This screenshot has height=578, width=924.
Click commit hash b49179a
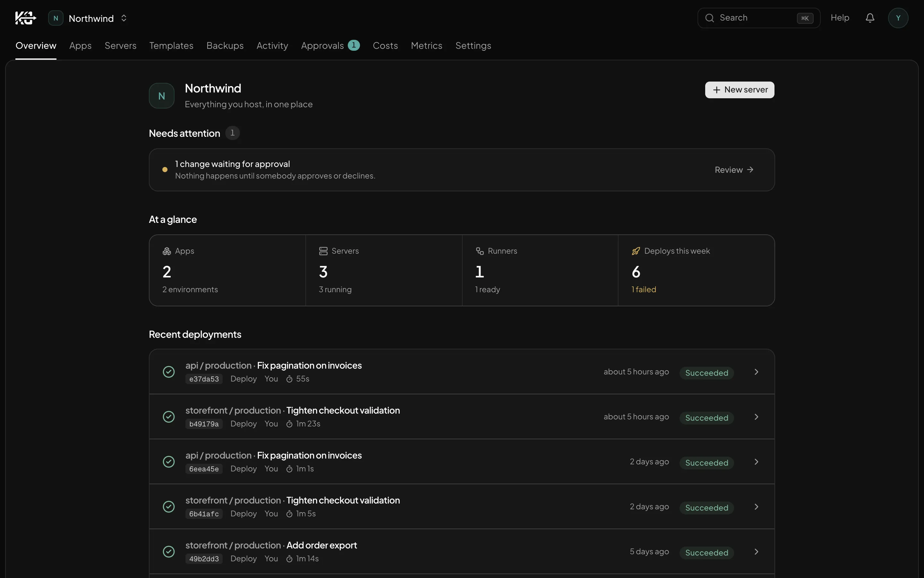pos(204,424)
